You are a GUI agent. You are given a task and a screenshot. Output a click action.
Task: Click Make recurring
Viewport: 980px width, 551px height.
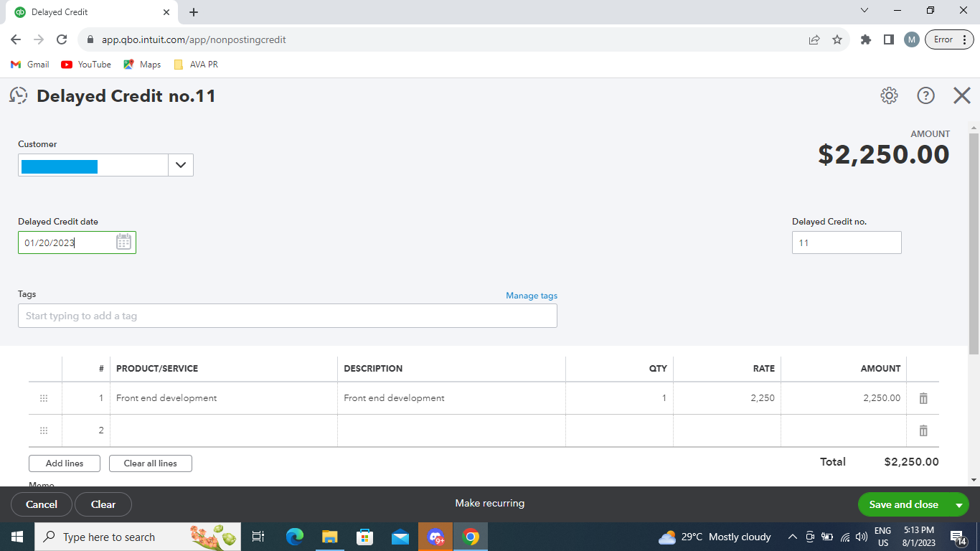click(489, 503)
